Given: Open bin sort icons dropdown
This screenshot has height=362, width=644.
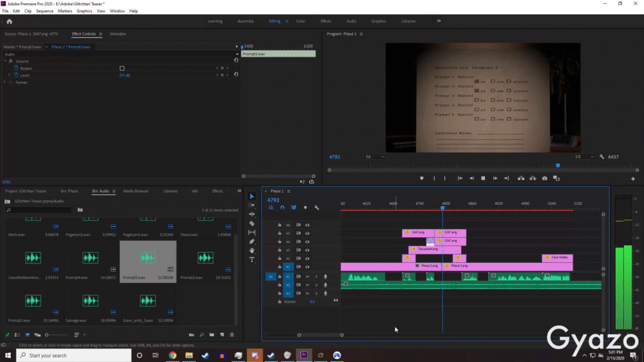Looking at the screenshot, I should 79,335.
